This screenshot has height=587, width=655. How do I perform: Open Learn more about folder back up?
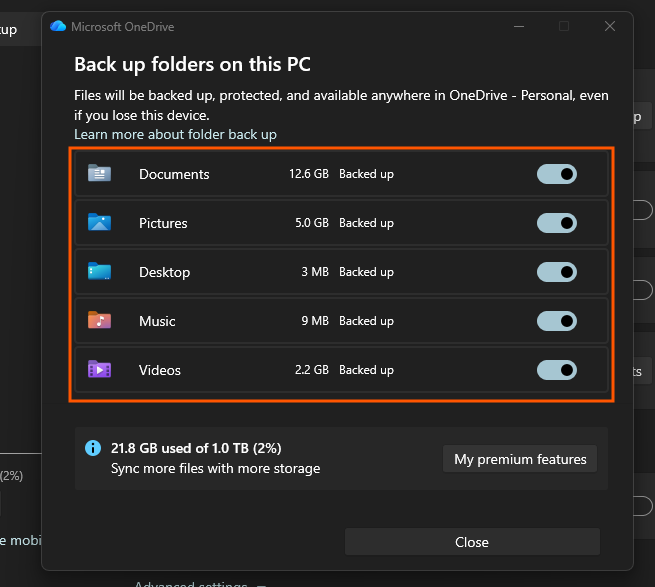coord(175,135)
